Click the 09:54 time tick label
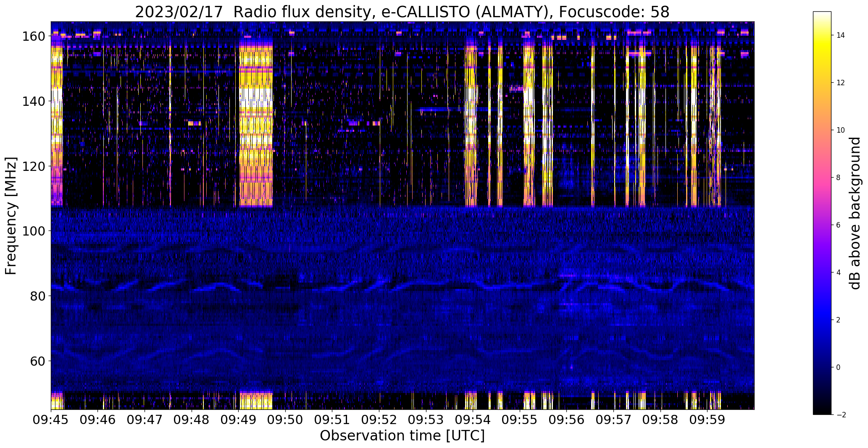This screenshot has height=448, width=868. click(473, 420)
